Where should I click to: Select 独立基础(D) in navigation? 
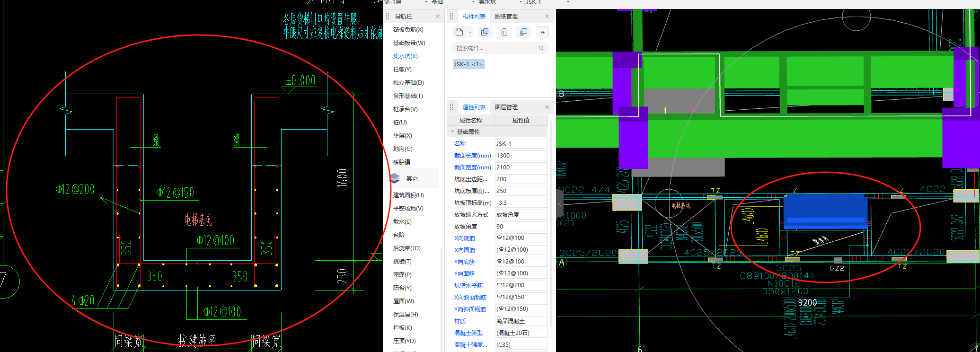[408, 82]
